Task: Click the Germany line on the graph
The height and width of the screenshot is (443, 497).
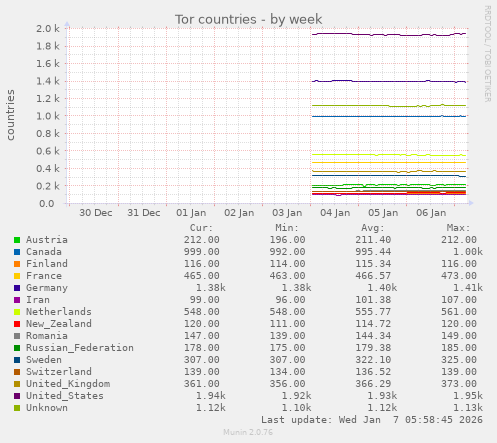Action: coord(388,81)
